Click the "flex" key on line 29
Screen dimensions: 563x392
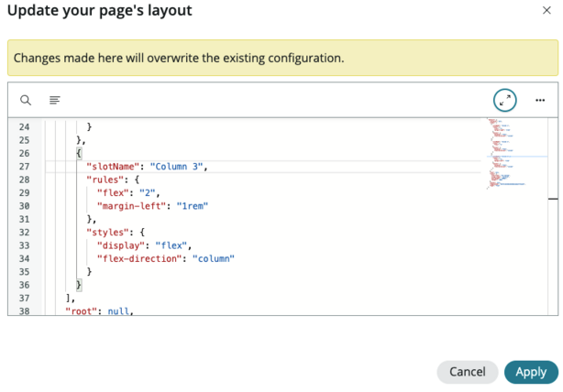113,193
